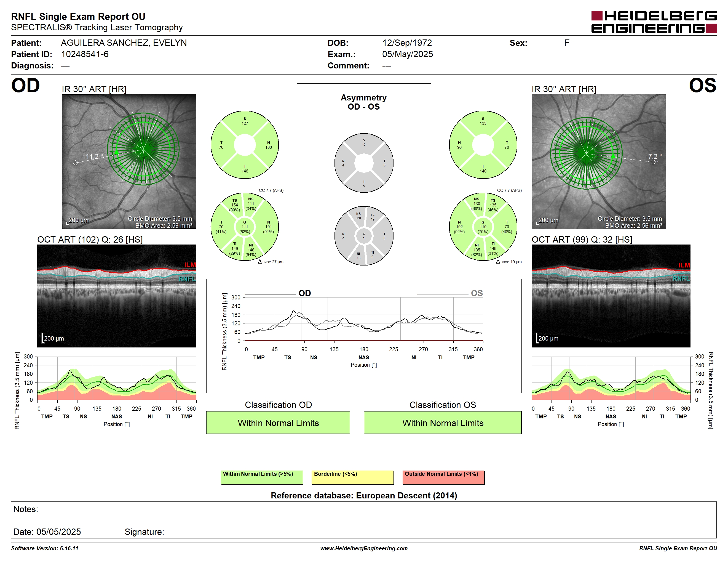Screen dimensions: 728x563
Task: Click asymmetry chart NS value -20
Action: point(358,218)
